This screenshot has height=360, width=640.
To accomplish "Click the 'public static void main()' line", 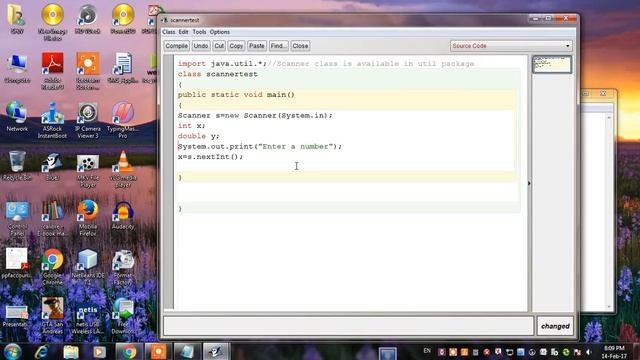I will pyautogui.click(x=236, y=95).
